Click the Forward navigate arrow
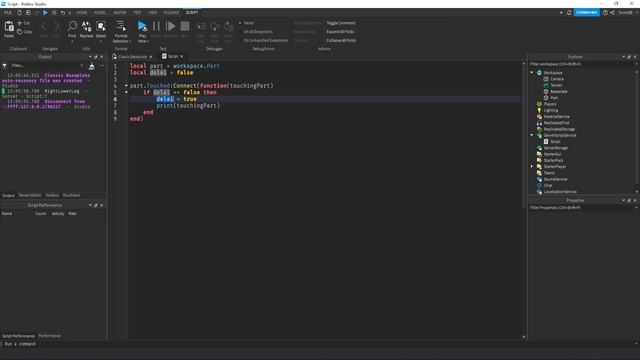This screenshot has height=360, width=640. click(x=57, y=27)
